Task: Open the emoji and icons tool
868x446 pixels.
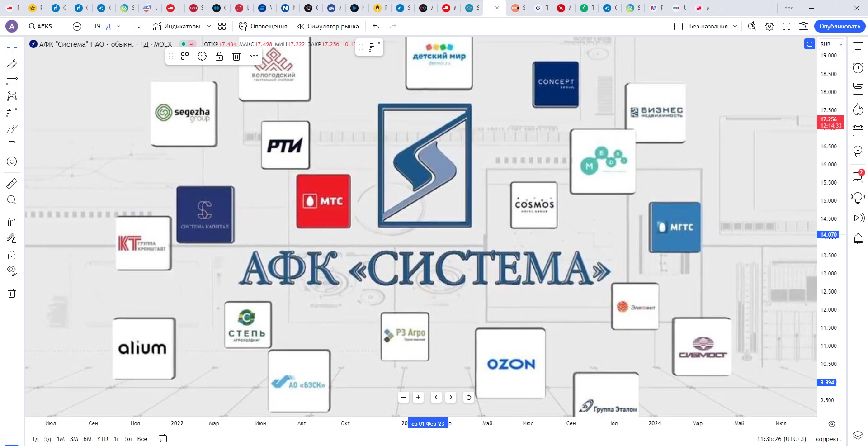Action: tap(12, 161)
